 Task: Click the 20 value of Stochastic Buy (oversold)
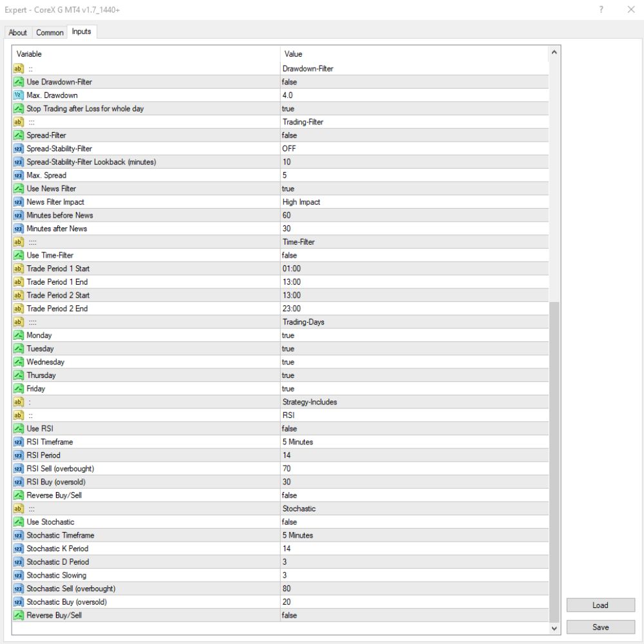[287, 602]
